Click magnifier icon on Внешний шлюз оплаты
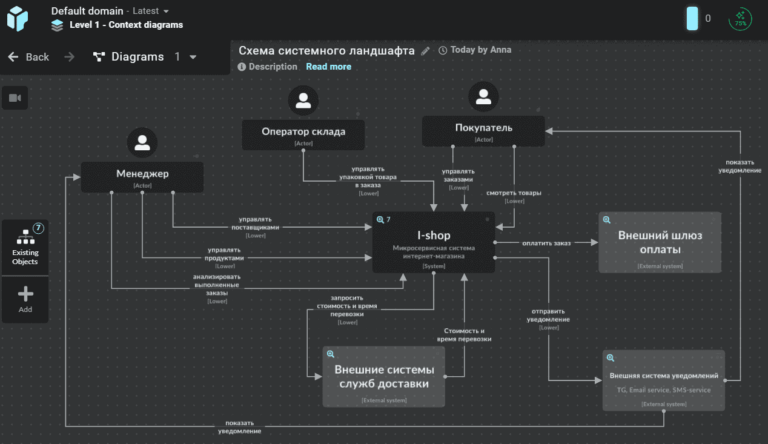The image size is (768, 444). tap(606, 220)
